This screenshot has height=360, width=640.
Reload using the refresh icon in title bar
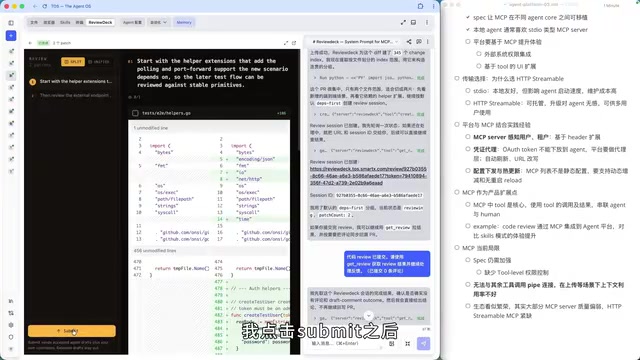click(44, 7)
